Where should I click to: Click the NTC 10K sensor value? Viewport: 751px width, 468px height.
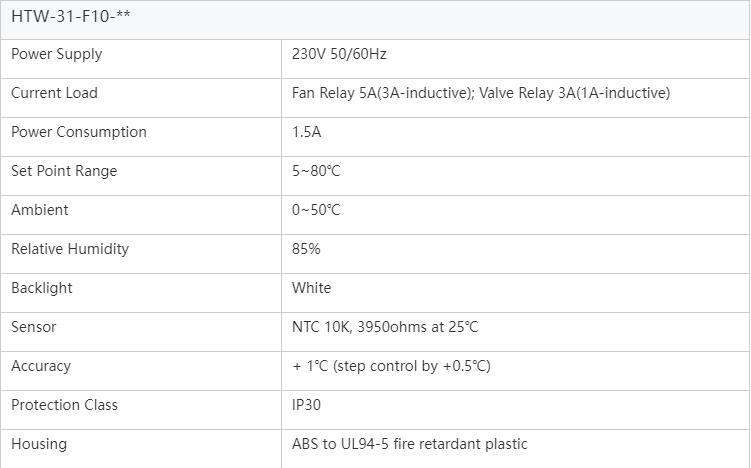pyautogui.click(x=385, y=327)
